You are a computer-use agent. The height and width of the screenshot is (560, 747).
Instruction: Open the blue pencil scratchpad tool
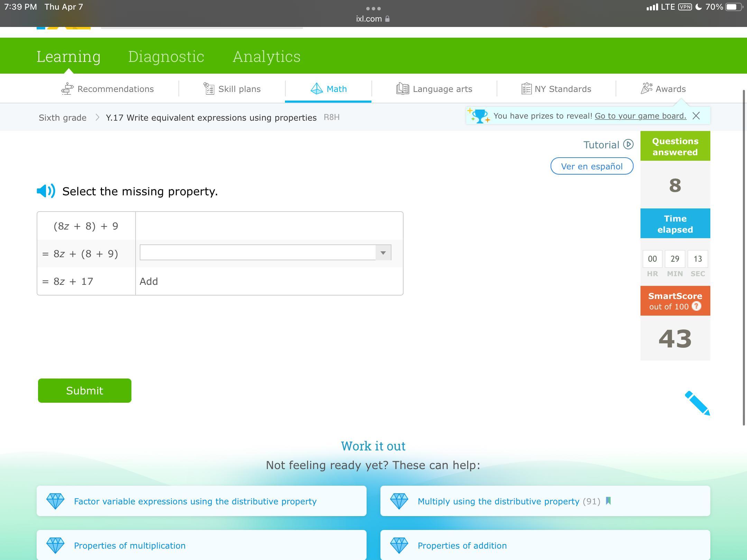click(x=697, y=403)
